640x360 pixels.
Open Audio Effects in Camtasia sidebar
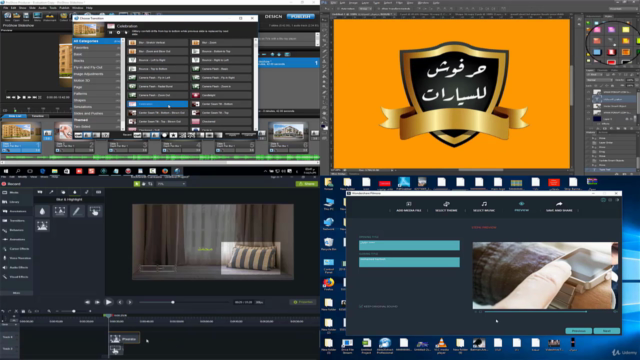point(16,268)
